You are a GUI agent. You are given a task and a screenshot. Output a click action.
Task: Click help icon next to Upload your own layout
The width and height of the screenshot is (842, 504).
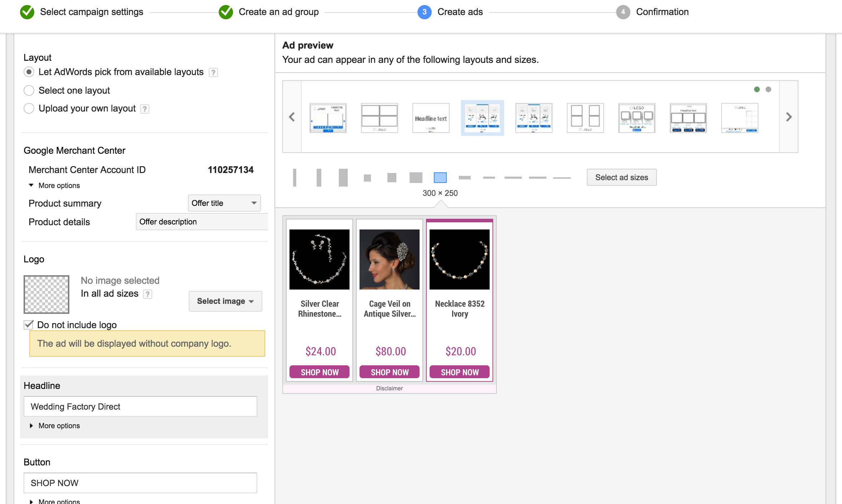click(x=144, y=109)
